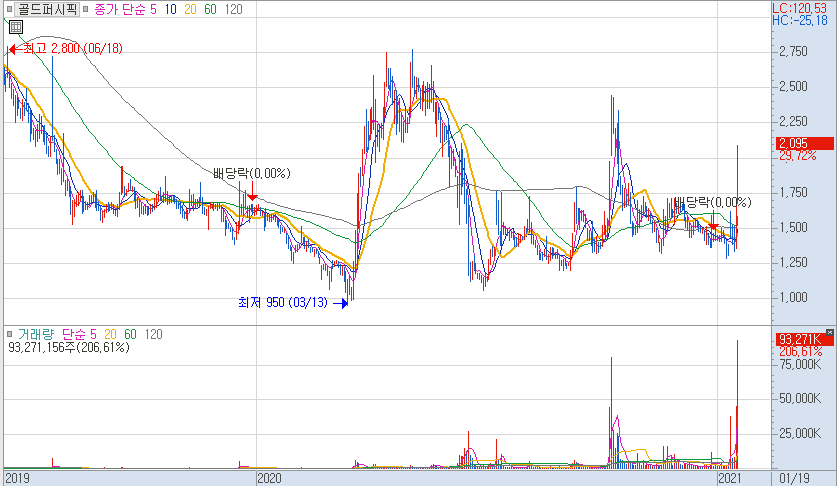Click the price MA 10 legend value

point(170,10)
